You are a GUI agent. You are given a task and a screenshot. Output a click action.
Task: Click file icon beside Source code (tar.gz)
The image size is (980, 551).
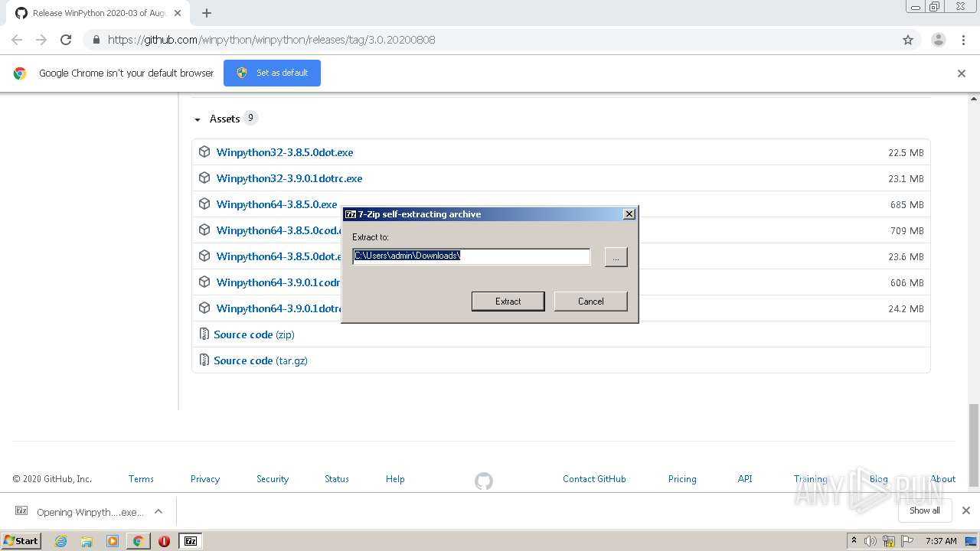204,360
